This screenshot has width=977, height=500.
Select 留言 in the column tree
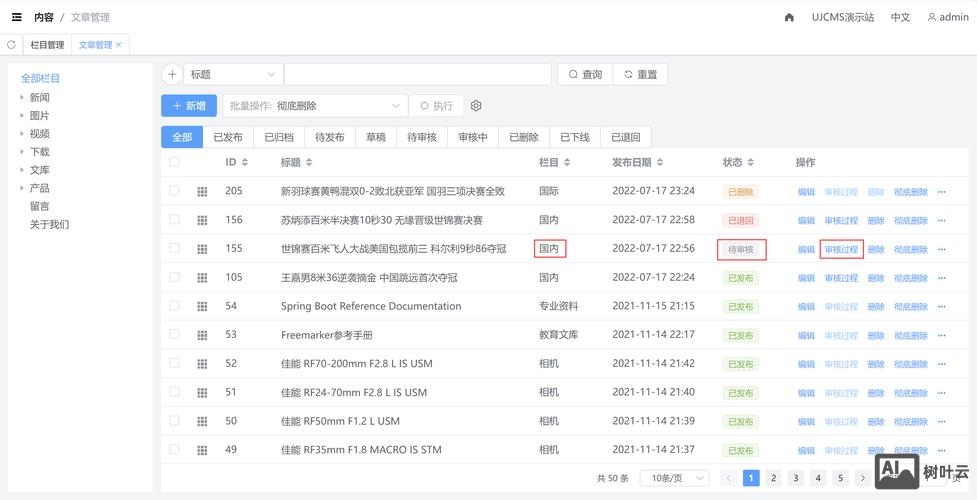pos(39,206)
